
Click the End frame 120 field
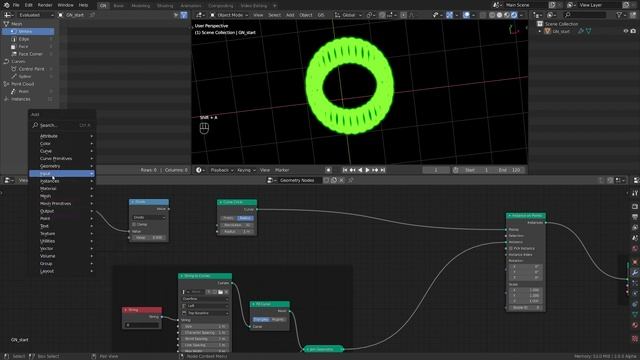click(510, 170)
